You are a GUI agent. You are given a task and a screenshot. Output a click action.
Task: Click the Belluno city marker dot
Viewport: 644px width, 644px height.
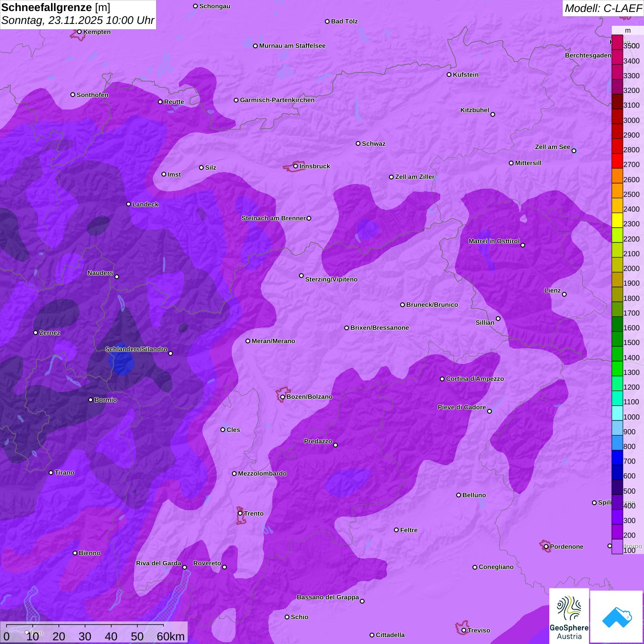pyautogui.click(x=459, y=495)
